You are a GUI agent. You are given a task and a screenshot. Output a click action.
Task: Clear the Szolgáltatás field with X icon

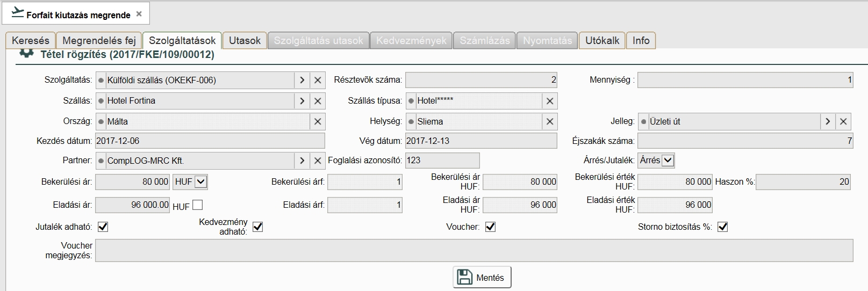pos(318,80)
